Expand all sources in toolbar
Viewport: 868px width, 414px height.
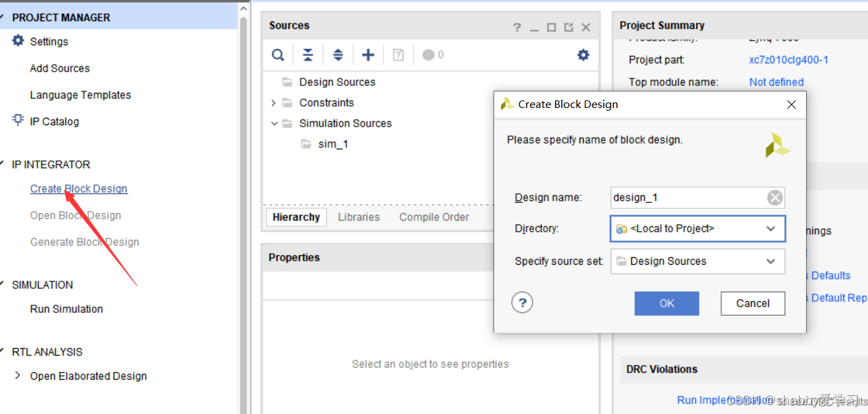(x=338, y=55)
